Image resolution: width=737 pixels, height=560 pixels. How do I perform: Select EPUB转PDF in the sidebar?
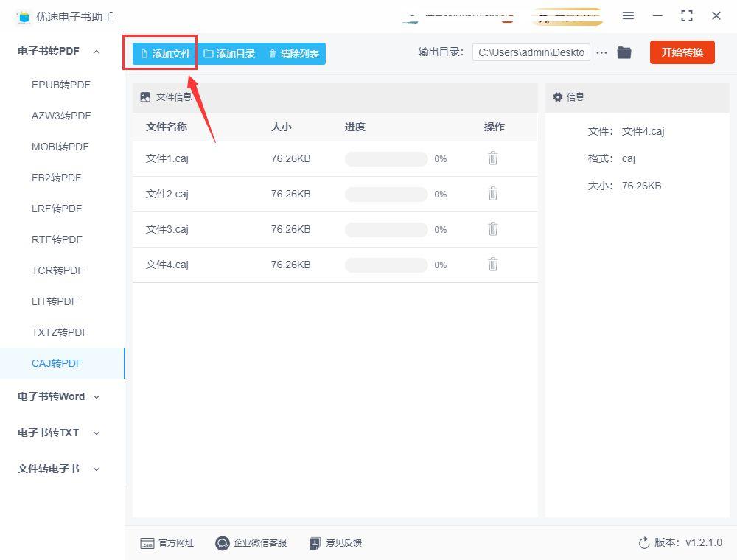60,85
